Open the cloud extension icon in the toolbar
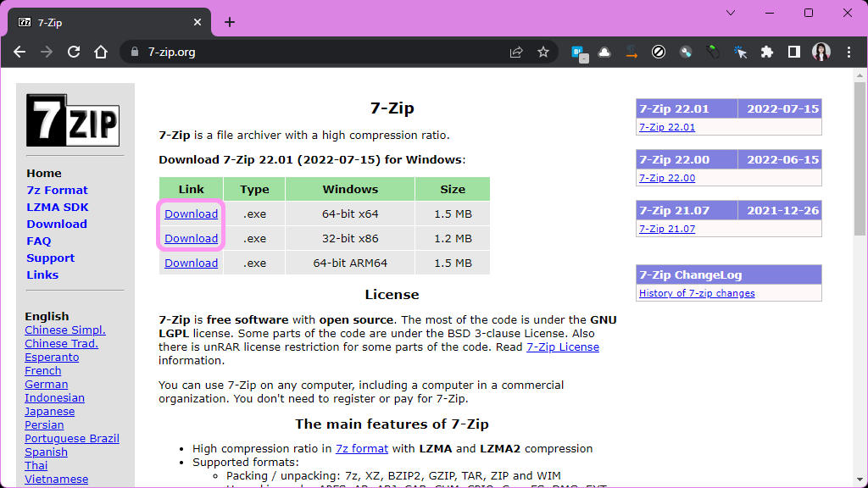This screenshot has width=868, height=488. coord(604,52)
